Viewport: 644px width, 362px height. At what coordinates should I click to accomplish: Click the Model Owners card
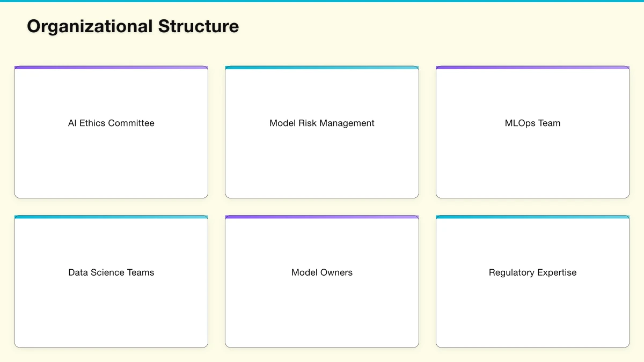pyautogui.click(x=322, y=281)
